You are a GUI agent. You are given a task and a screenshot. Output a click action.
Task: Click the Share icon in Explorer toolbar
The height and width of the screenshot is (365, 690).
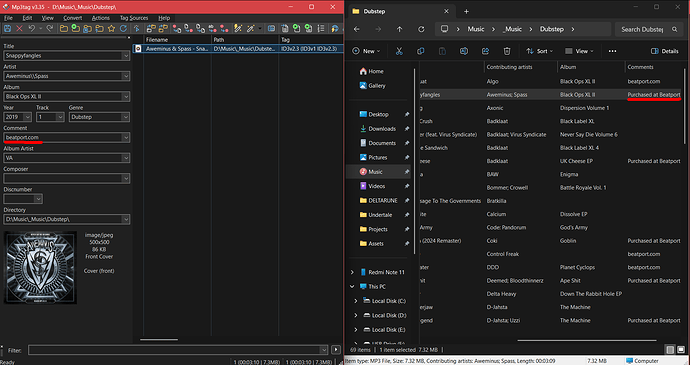coord(485,51)
